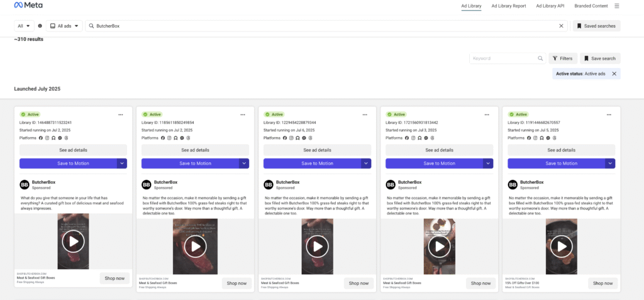This screenshot has width=644, height=300.
Task: Open the All country dropdown
Action: pyautogui.click(x=25, y=26)
